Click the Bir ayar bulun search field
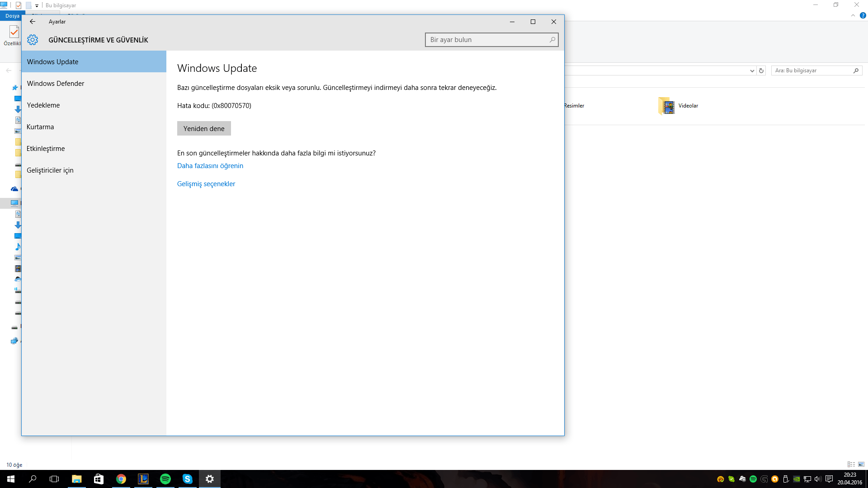 (486, 40)
